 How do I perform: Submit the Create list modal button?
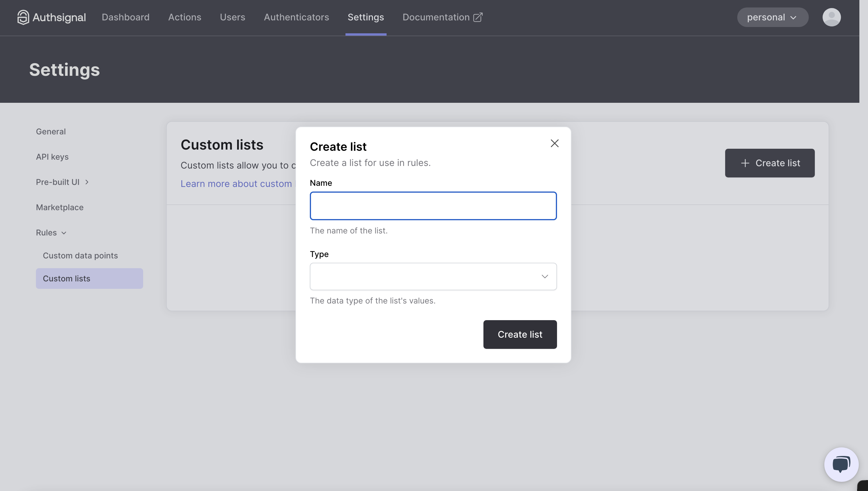click(520, 335)
